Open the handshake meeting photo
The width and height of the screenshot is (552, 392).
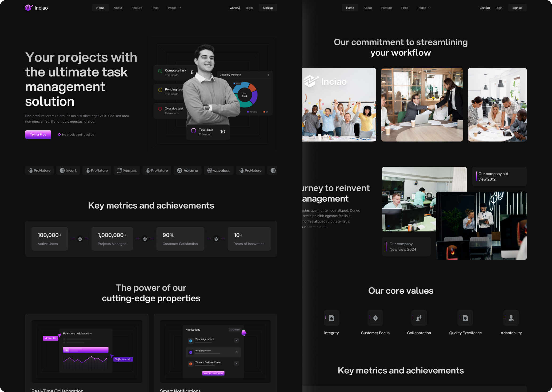[422, 105]
